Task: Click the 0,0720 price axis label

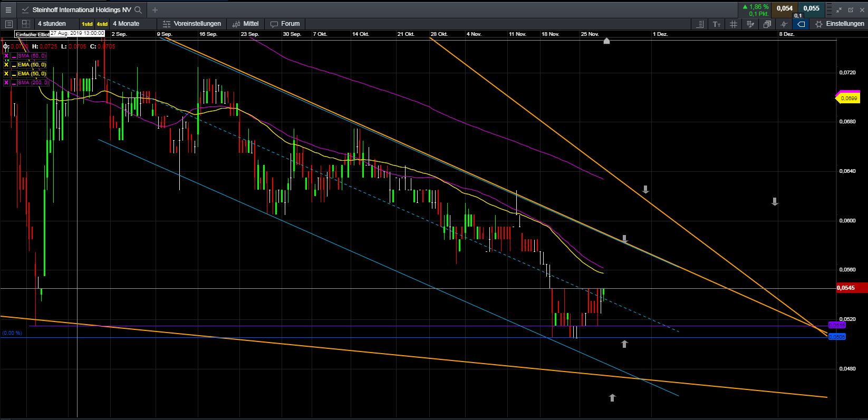Action: (847, 72)
